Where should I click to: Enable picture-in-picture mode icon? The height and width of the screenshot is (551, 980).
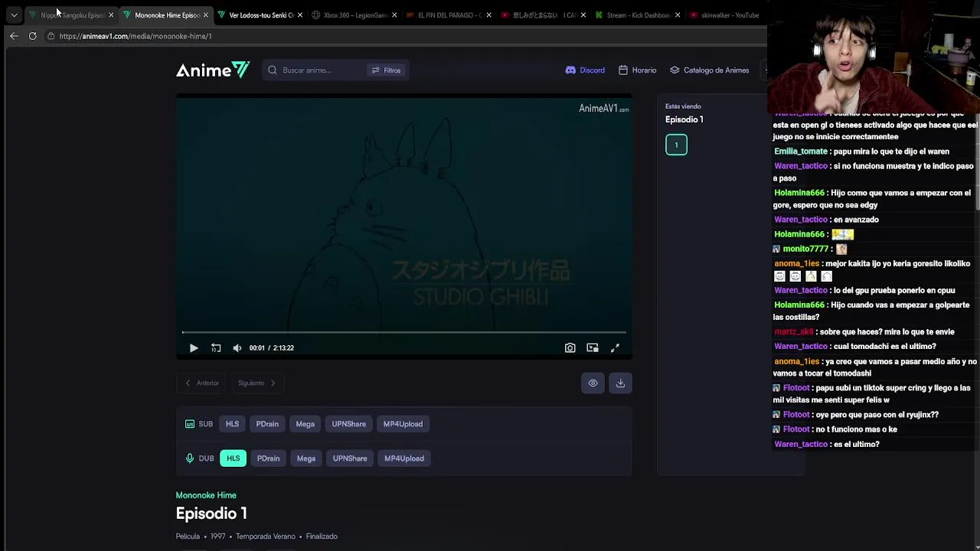point(593,348)
